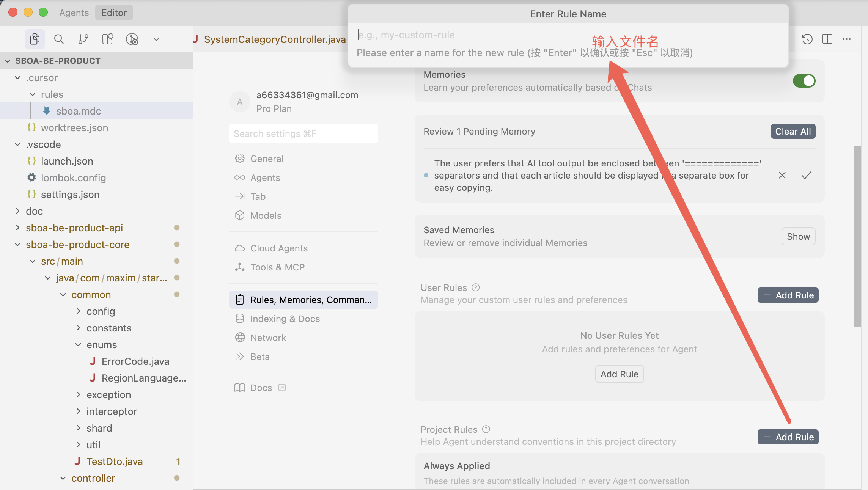
Task: Reject the pending memory with X
Action: click(782, 175)
